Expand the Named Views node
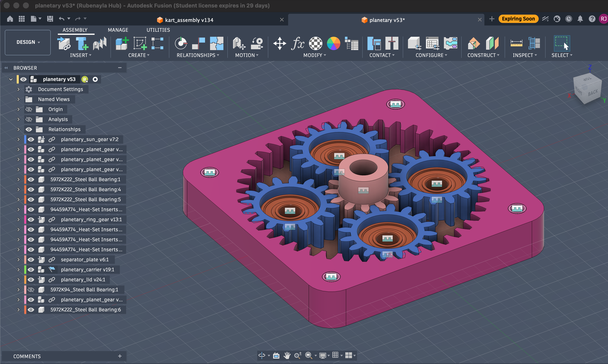Screen dimensions: 608x364 (18, 99)
